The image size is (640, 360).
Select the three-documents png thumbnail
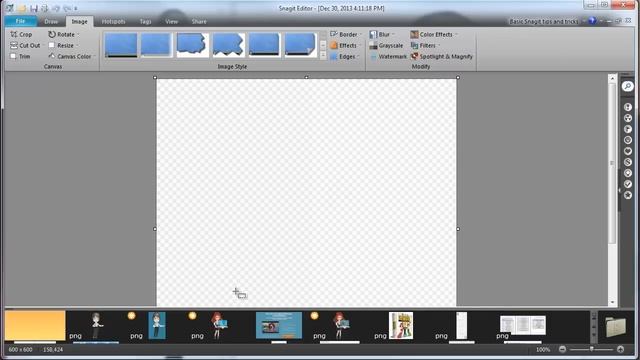[x=523, y=326]
